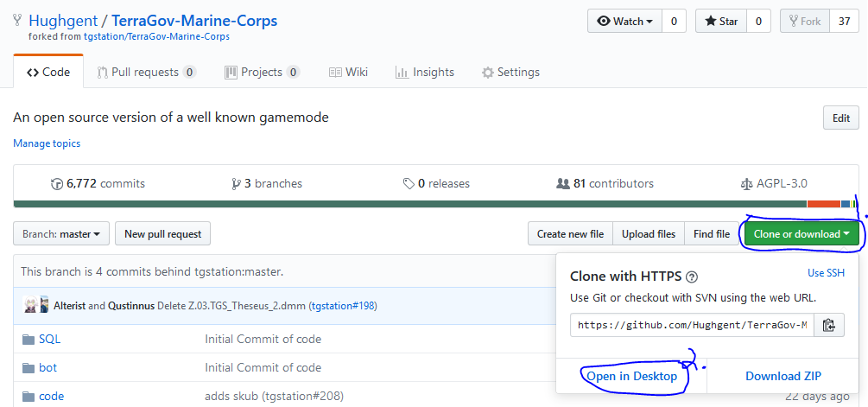This screenshot has width=868, height=407.
Task: Open the AGPL-3.0 license
Action: pyautogui.click(x=774, y=184)
